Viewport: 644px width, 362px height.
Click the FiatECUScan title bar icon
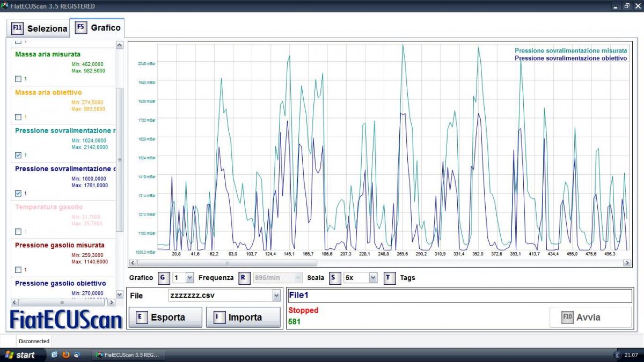(5, 6)
